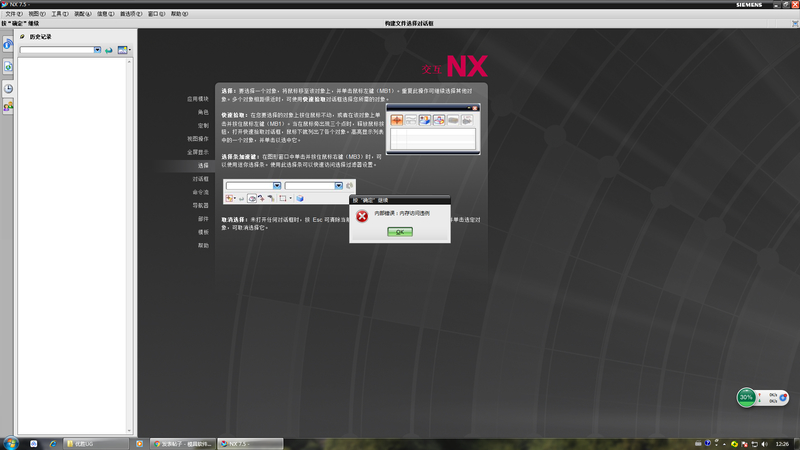This screenshot has height=450, width=800.
Task: Click OK in the error dialog
Action: coord(399,232)
